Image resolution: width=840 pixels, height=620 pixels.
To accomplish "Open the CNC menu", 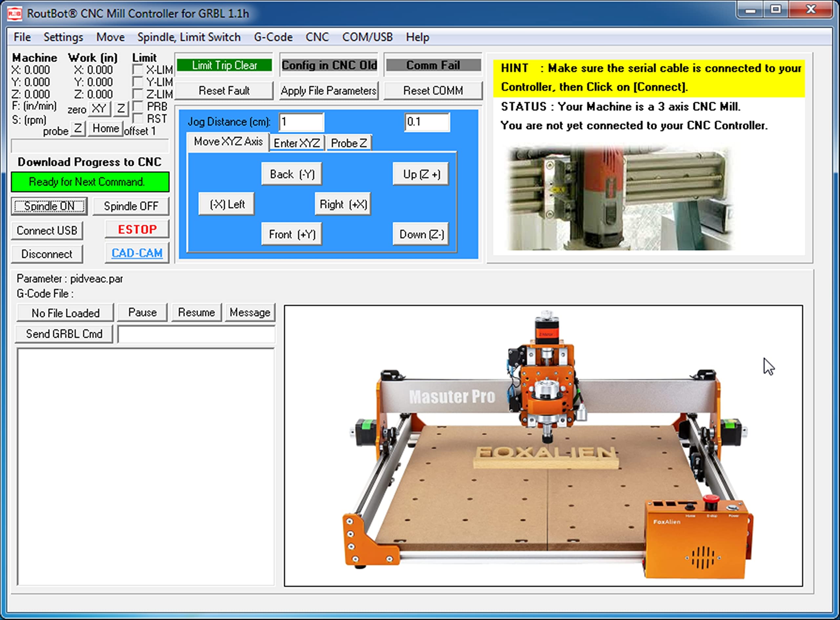I will pyautogui.click(x=317, y=37).
